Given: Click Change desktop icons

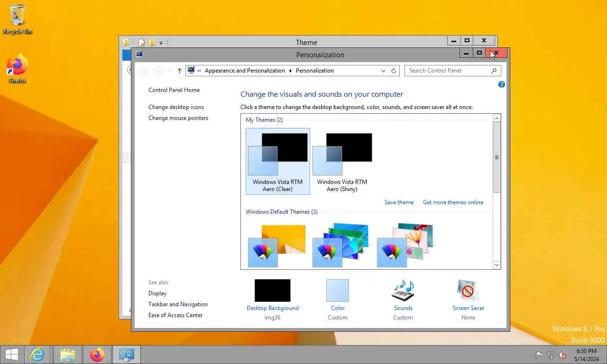Looking at the screenshot, I should 176,107.
